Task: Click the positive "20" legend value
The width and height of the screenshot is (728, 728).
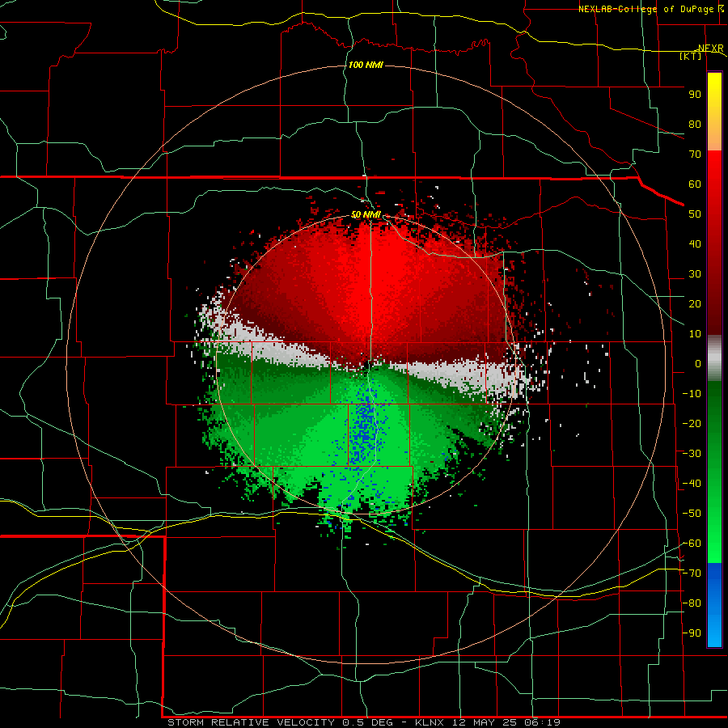Action: (695, 303)
